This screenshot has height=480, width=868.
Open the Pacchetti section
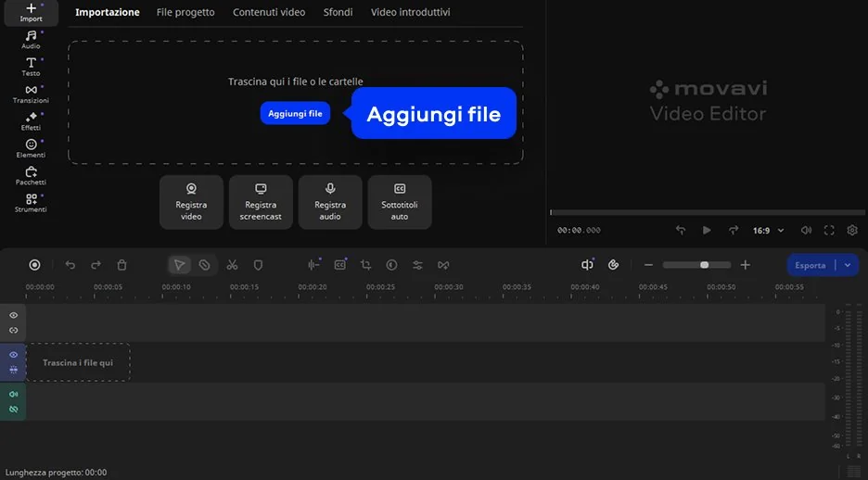[x=31, y=175]
